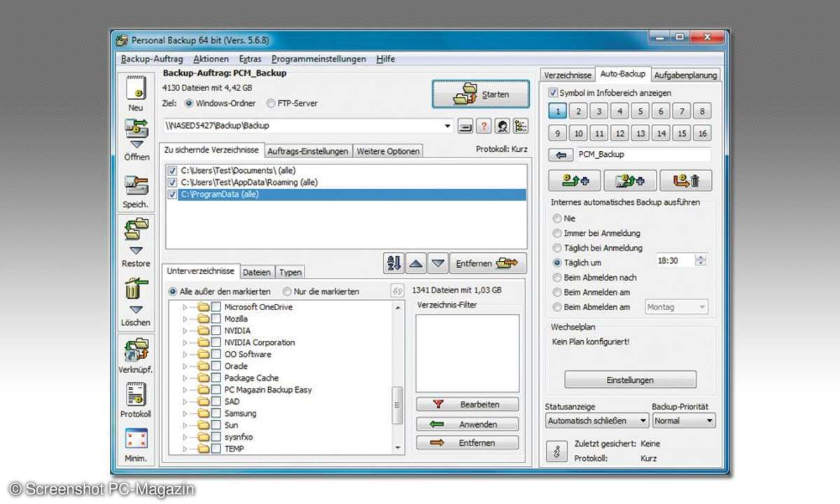Open the Statusanzeige dropdown
This screenshot has height=504, width=840.
643,421
